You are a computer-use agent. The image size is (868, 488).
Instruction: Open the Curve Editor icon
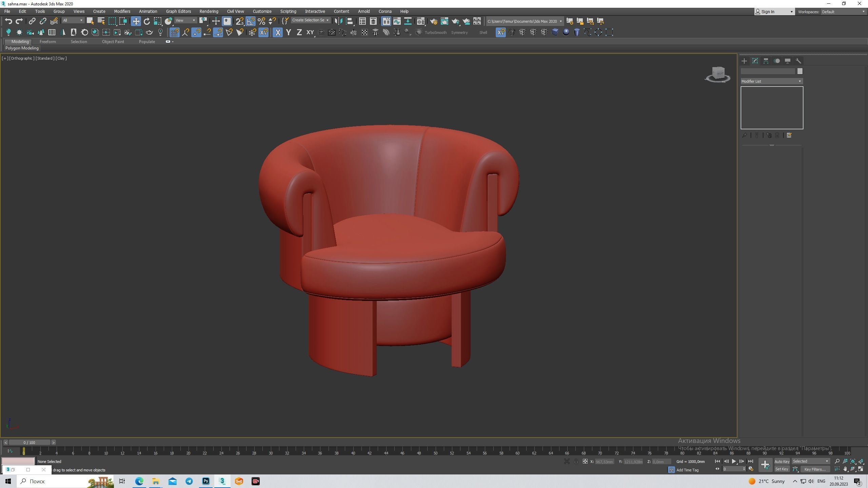click(x=397, y=21)
